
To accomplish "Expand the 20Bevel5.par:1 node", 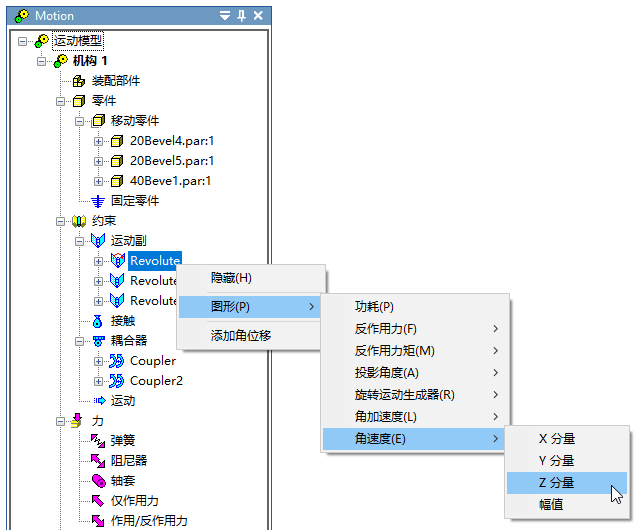I will click(98, 161).
